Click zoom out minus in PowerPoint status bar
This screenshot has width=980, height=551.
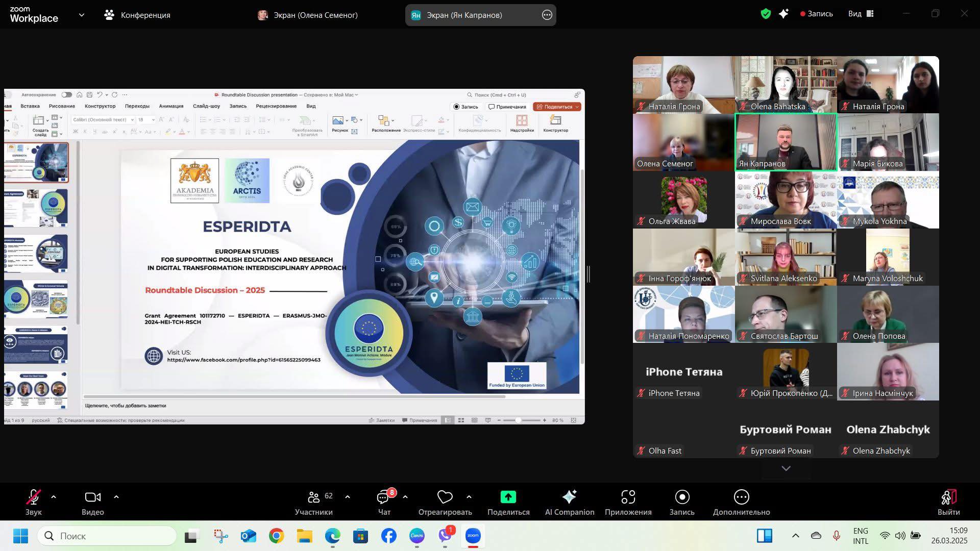click(x=499, y=420)
